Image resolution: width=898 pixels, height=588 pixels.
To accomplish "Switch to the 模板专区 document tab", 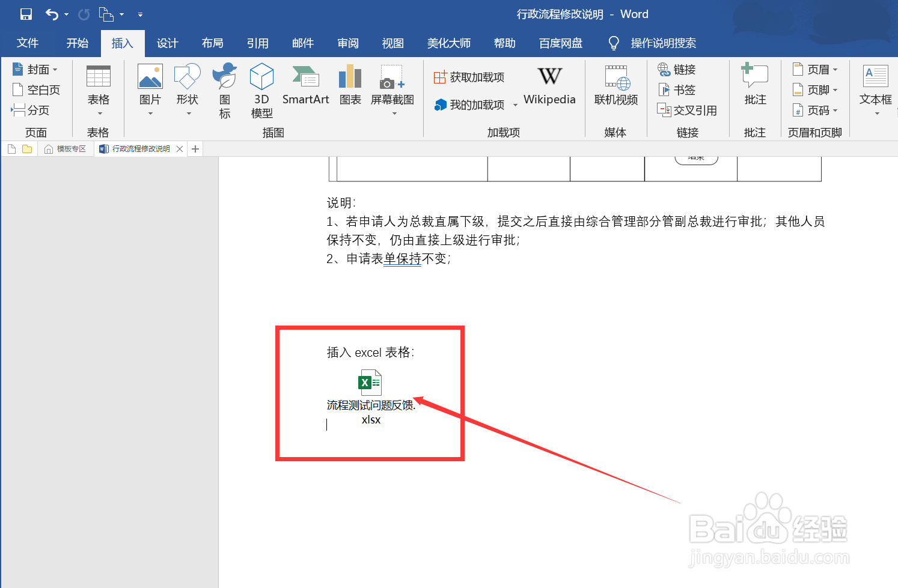I will 66,149.
